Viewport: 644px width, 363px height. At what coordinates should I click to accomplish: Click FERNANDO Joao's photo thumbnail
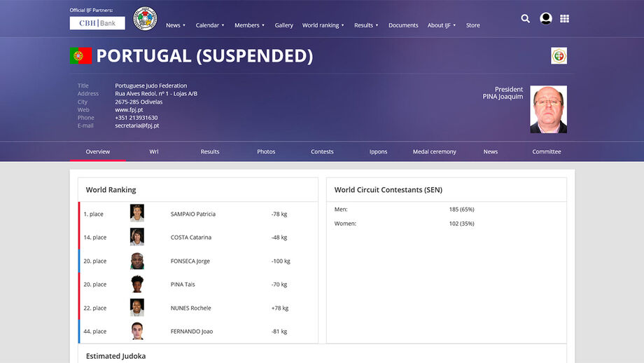(x=137, y=331)
